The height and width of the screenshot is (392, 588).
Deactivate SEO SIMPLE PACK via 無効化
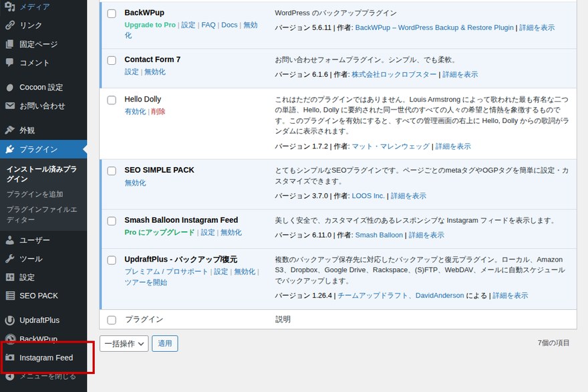click(x=135, y=183)
